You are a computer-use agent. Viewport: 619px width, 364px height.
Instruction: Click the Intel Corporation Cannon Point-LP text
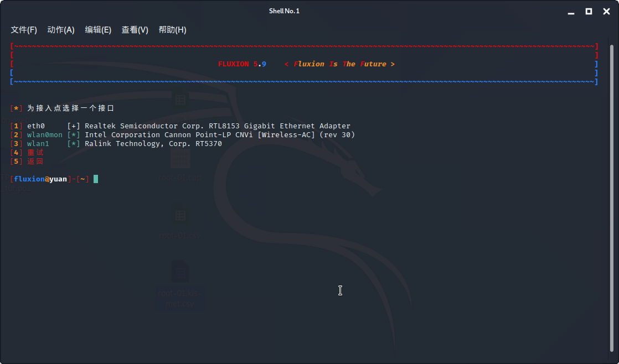tap(220, 135)
